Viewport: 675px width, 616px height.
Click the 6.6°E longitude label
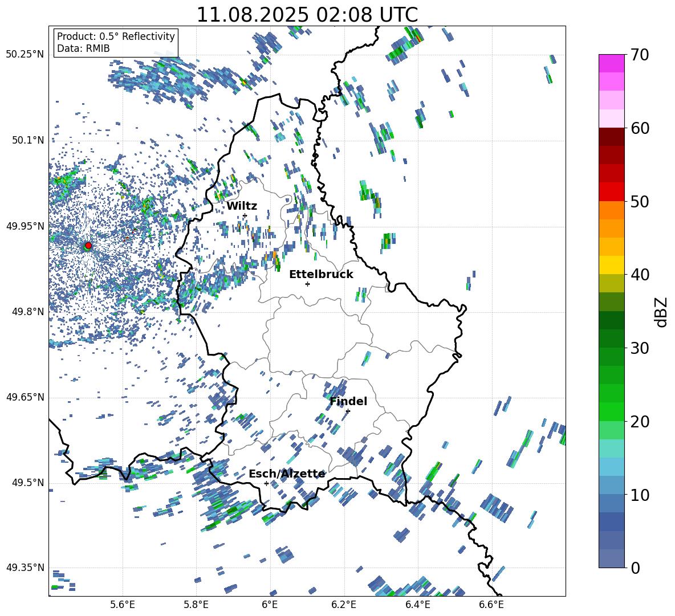point(491,605)
